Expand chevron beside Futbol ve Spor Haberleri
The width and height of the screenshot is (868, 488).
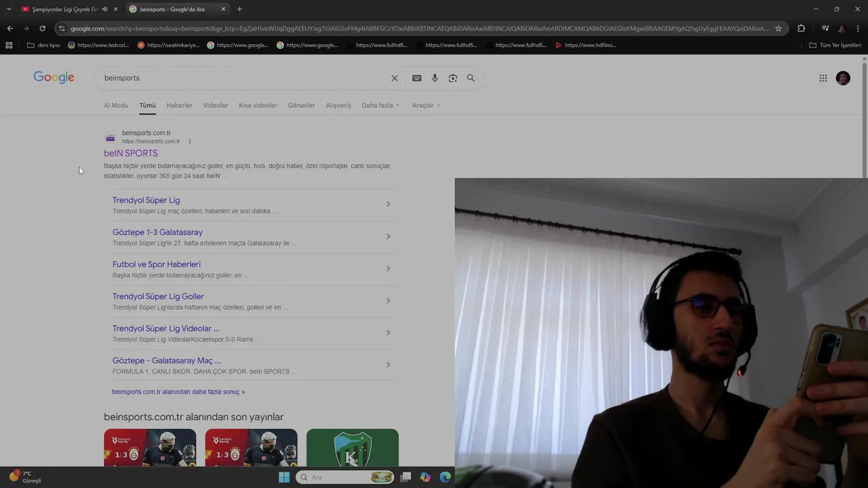pos(388,268)
